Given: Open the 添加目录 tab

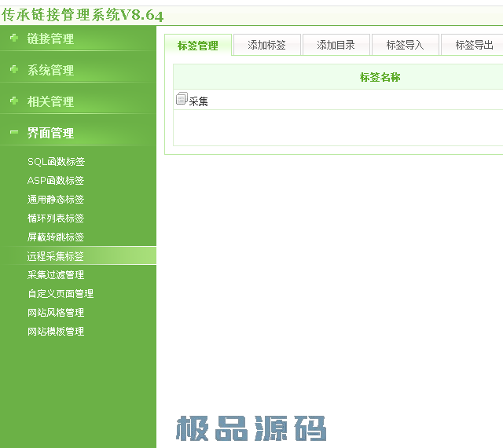Looking at the screenshot, I should point(336,45).
